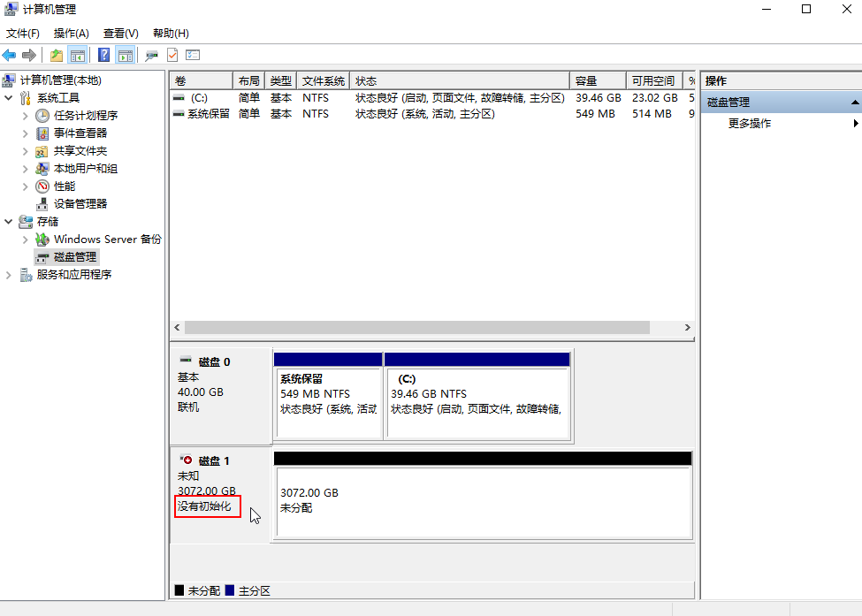862x616 pixels.
Task: Open the 帮助(H) menu
Action: (x=171, y=34)
